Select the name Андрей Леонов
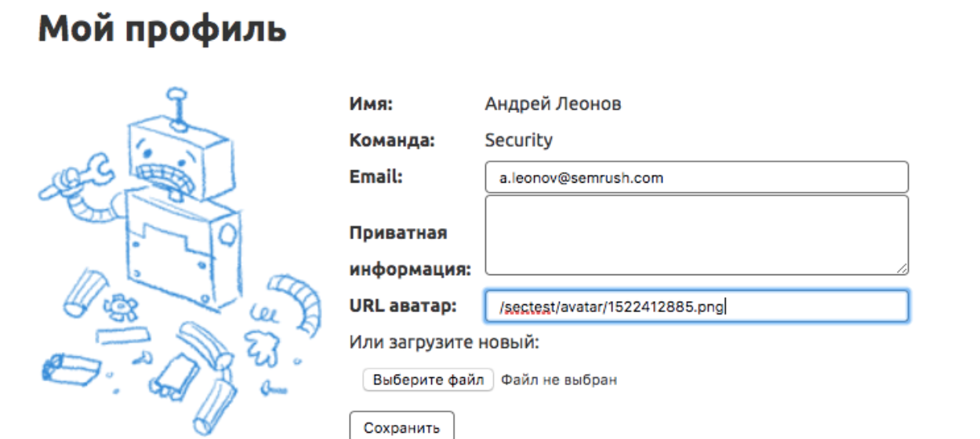Image resolution: width=980 pixels, height=439 pixels. point(553,103)
